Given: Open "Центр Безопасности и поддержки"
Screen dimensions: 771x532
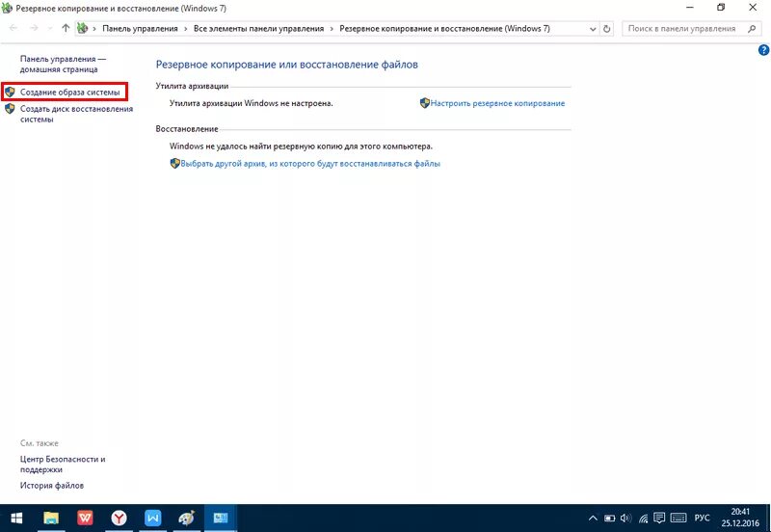Looking at the screenshot, I should click(x=63, y=465).
